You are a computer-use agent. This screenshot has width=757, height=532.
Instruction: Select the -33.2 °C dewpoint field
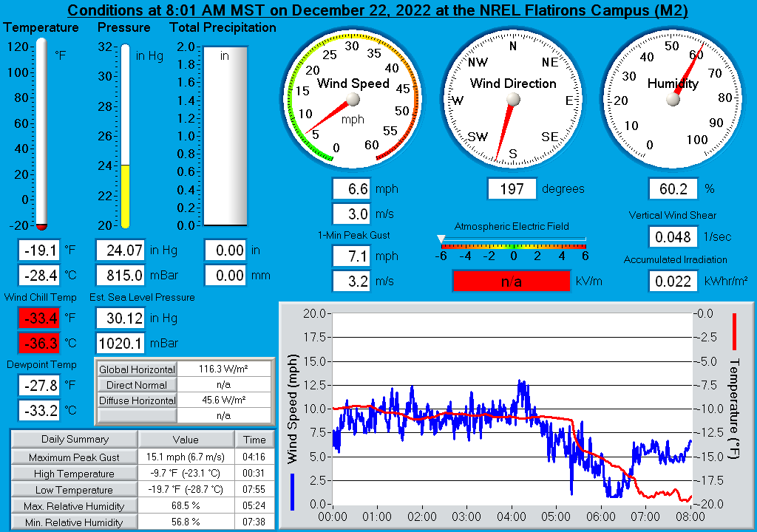(x=39, y=410)
